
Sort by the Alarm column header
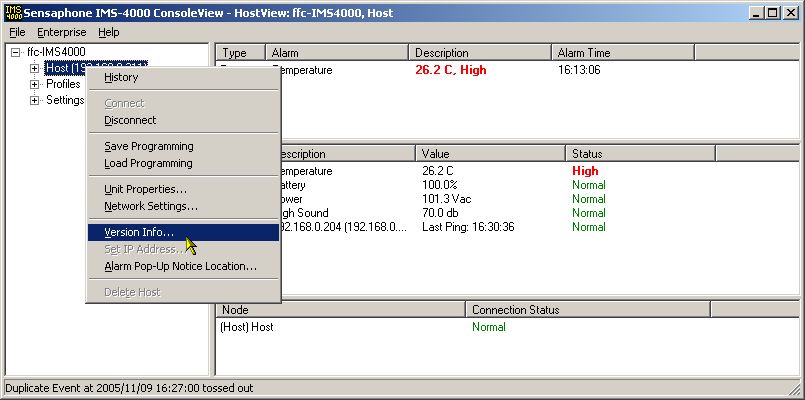coord(337,53)
